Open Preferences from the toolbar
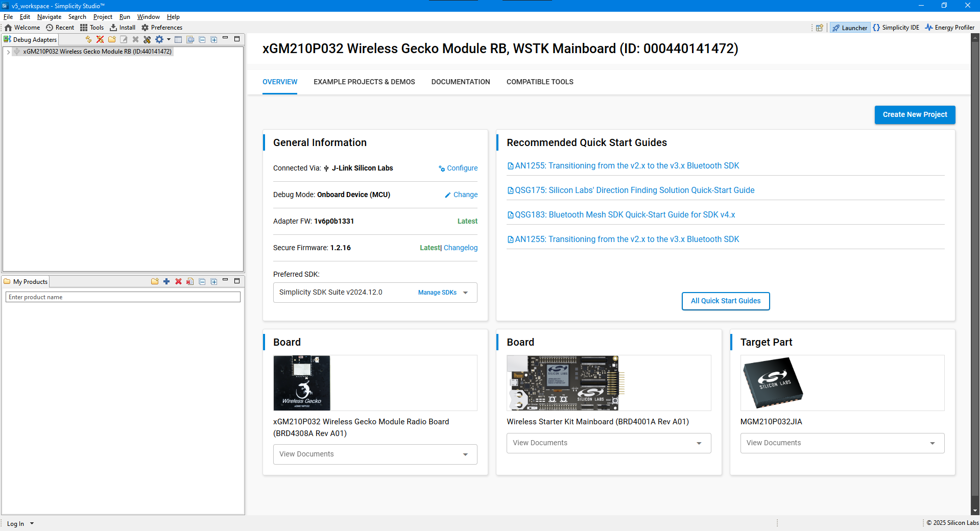Viewport: 980px width, 531px height. coord(162,28)
